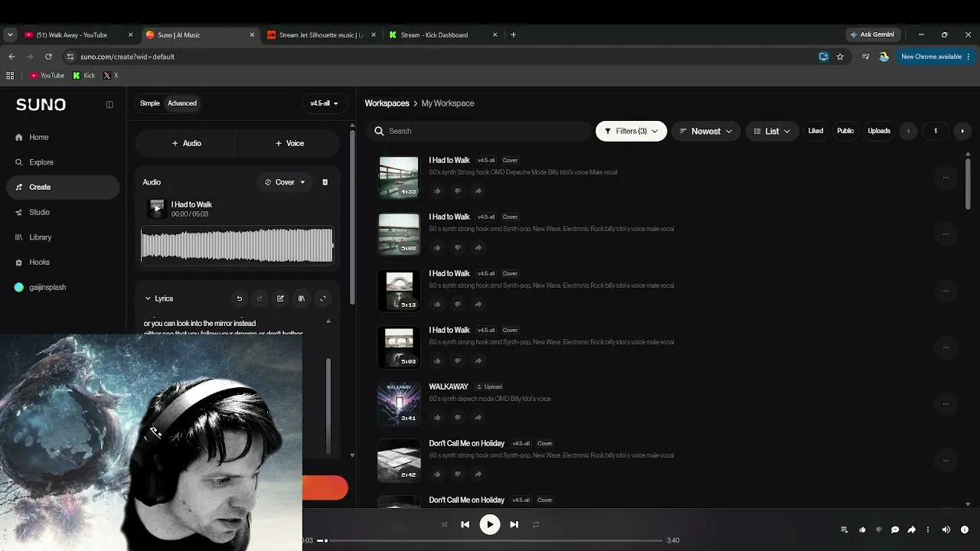Collapse the Lyrics section
The height and width of the screenshot is (551, 980).
159,298
